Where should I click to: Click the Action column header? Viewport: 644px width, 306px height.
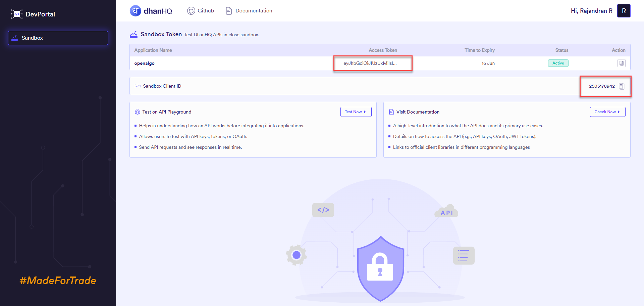pyautogui.click(x=619, y=50)
